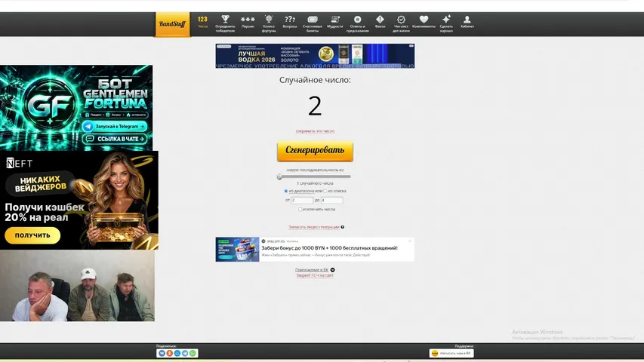The height and width of the screenshot is (362, 644).
Task: Open the Мудрости section
Action: 335,22
